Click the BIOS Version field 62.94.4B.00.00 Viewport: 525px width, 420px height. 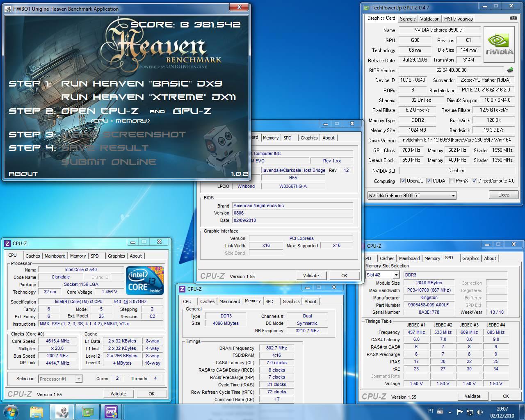pos(451,70)
